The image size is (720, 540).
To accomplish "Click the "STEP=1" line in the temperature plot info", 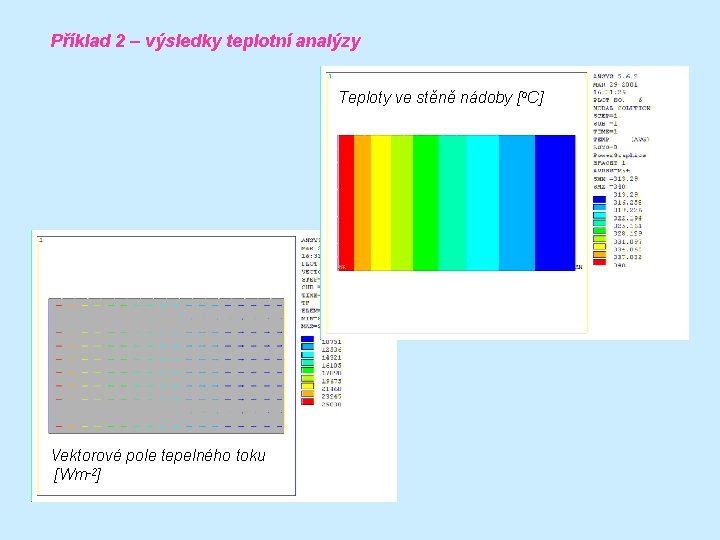I will (605, 116).
